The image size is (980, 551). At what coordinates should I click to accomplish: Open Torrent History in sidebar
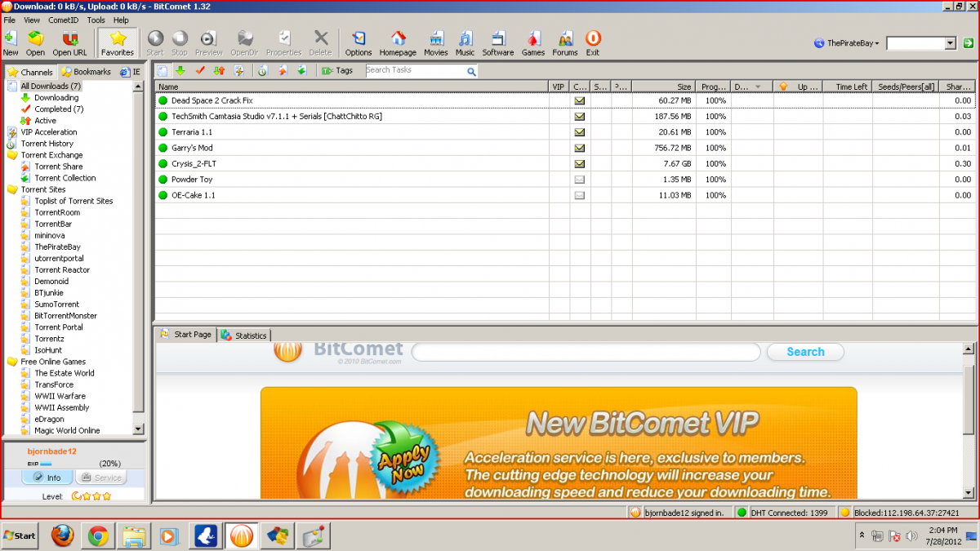[47, 144]
